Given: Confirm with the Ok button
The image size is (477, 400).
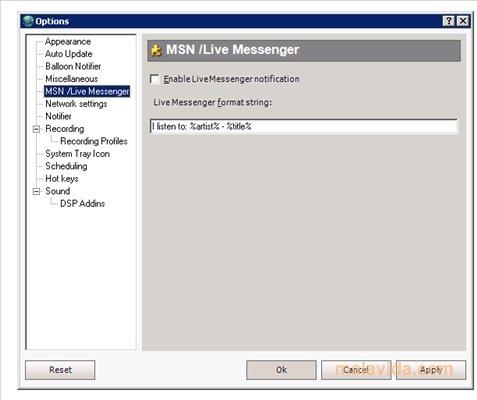Looking at the screenshot, I should coord(281,370).
